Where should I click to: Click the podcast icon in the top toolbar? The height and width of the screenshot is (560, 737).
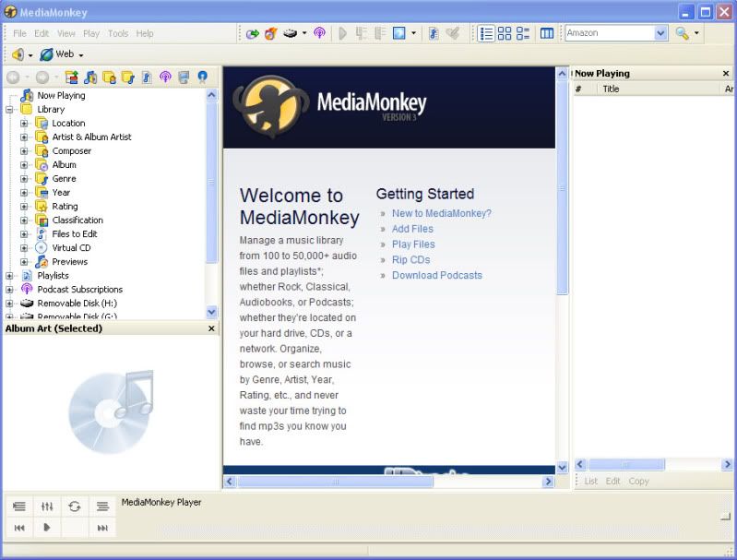pyautogui.click(x=319, y=33)
